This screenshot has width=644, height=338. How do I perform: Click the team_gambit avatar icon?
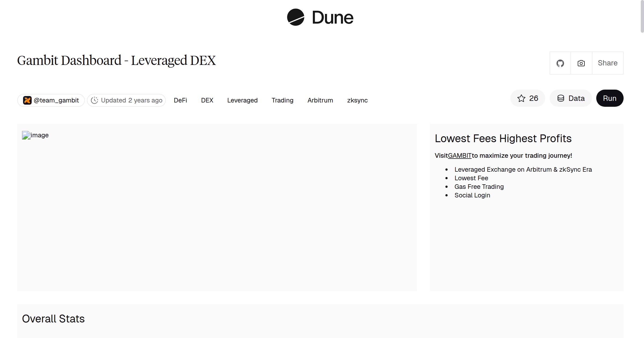(x=27, y=100)
